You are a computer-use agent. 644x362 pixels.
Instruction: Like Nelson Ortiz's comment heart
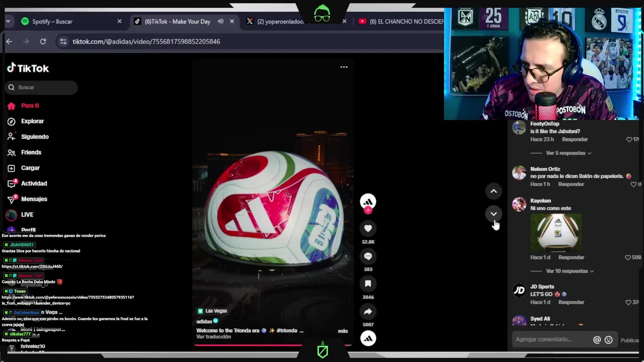[633, 184]
